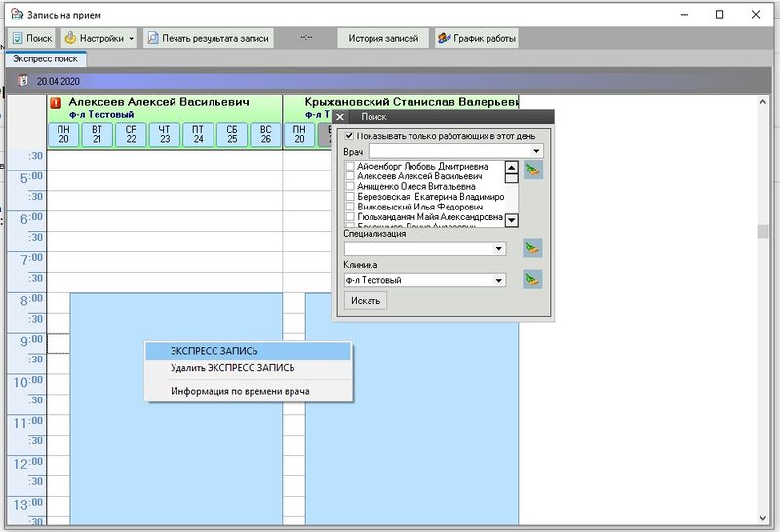Toggle 'Показывать только работающих в этот день'
The image size is (780, 532).
click(x=351, y=136)
